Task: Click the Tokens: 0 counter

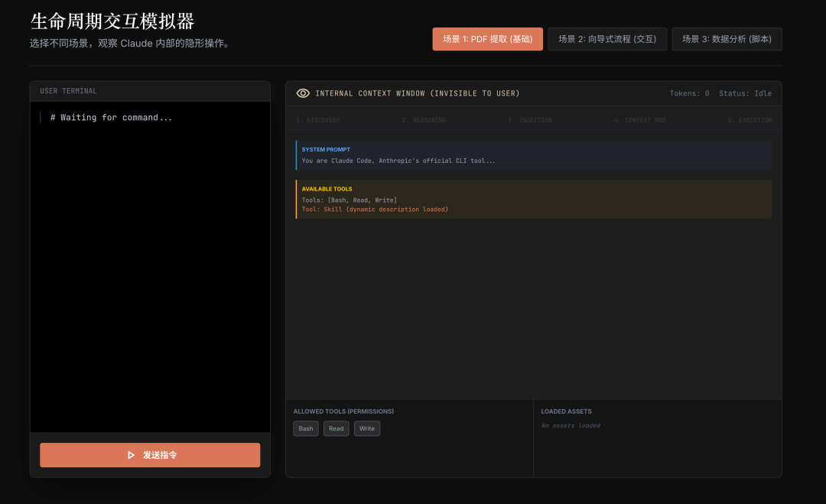Action: tap(689, 93)
